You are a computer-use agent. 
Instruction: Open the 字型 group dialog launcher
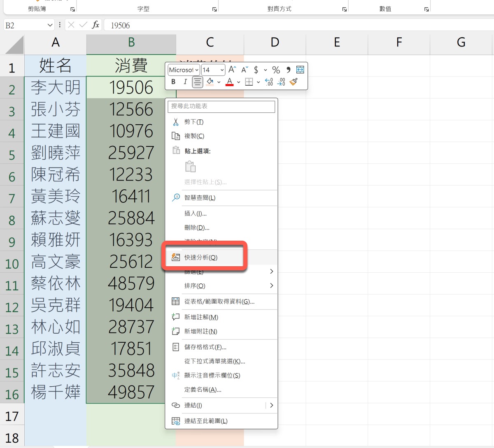coord(214,9)
